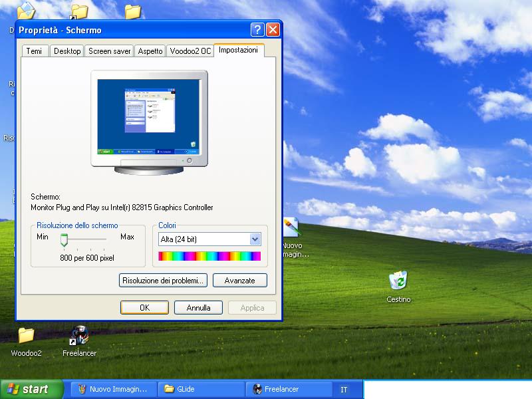The height and width of the screenshot is (399, 532).
Task: Open the Voodoo2 OC tab
Action: tap(190, 51)
